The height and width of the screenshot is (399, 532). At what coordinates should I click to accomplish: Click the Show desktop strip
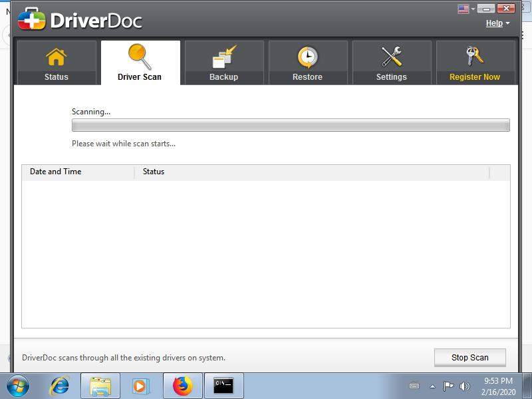(x=527, y=386)
